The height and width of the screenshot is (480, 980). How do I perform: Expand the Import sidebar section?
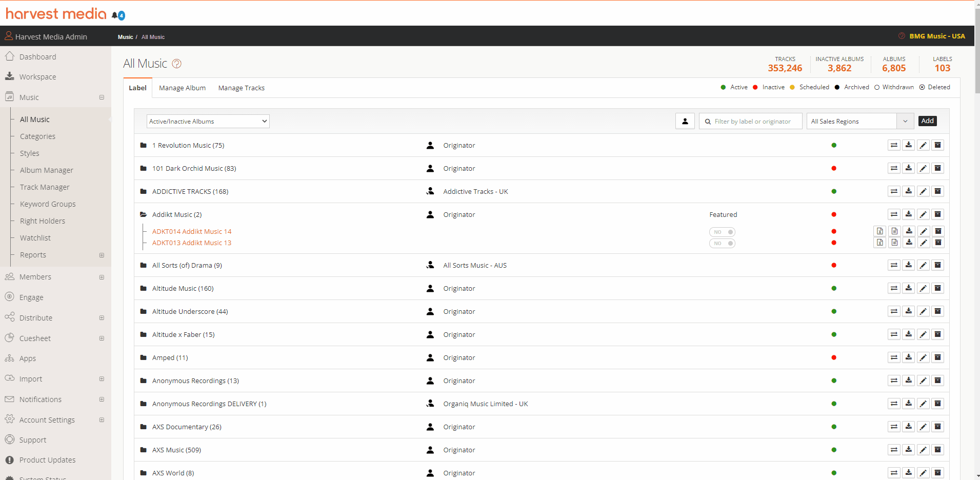click(102, 379)
